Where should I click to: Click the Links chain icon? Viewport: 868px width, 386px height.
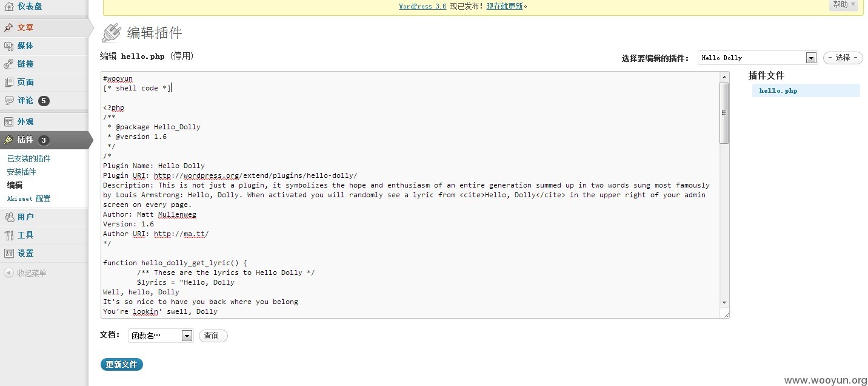[8, 64]
